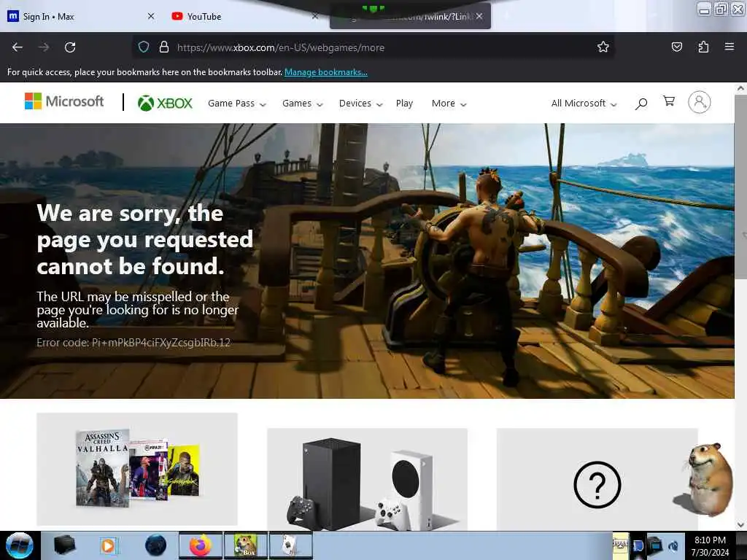Open the black box taskbar icon
Screen dimensions: 747x560
tap(64, 545)
